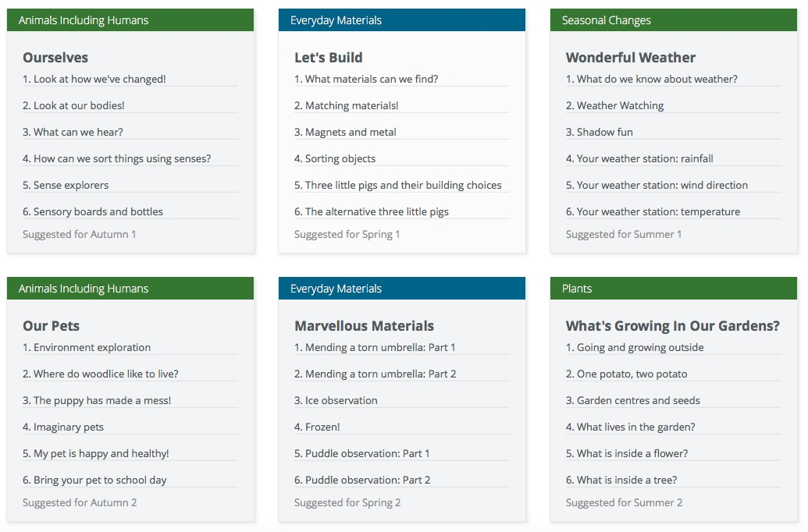Open the 'Ice observation' lesson

pyautogui.click(x=336, y=401)
